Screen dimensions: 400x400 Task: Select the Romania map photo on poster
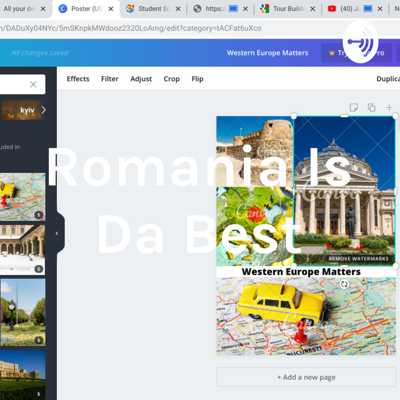click(255, 226)
